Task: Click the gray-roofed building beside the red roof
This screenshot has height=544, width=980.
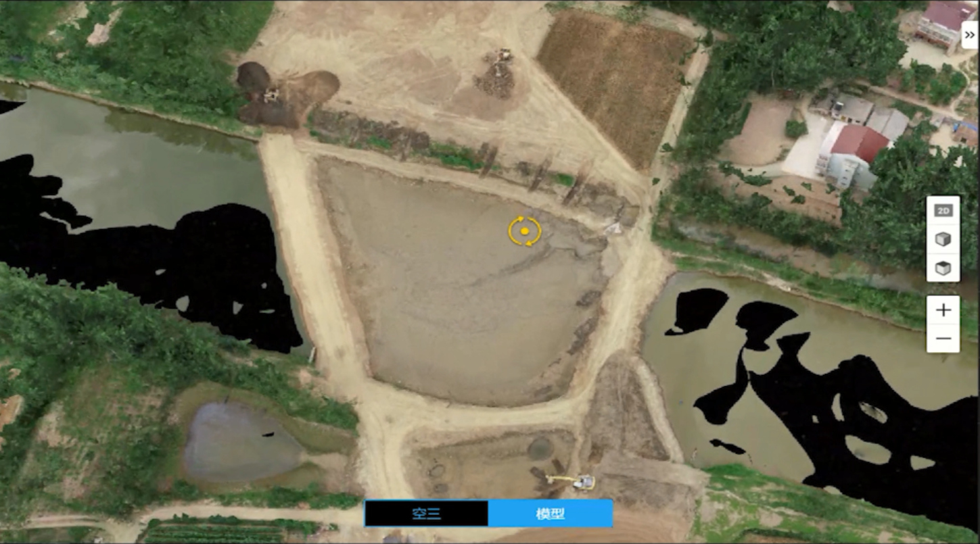Action: (888, 122)
